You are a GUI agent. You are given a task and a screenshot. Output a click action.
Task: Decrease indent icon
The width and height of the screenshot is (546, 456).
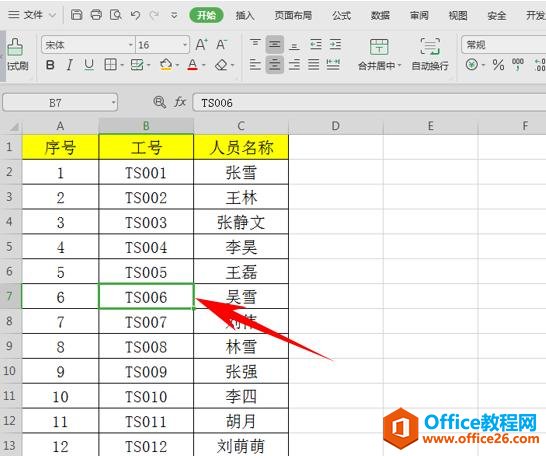[x=316, y=44]
